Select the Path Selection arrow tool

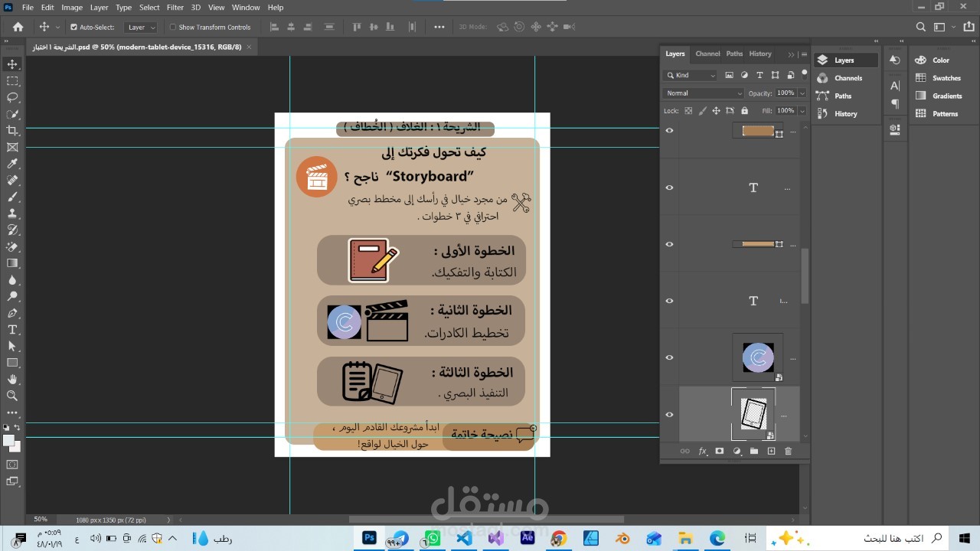pos(12,346)
